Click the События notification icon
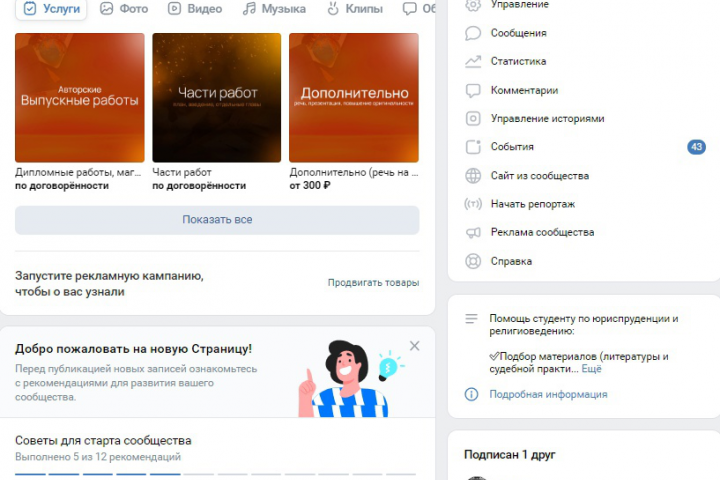 (x=472, y=147)
